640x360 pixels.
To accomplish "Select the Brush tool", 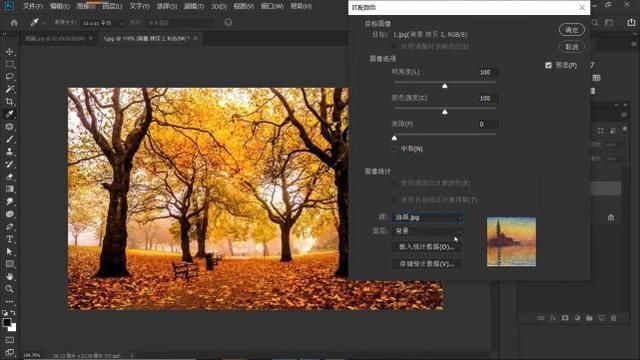I will click(x=10, y=139).
